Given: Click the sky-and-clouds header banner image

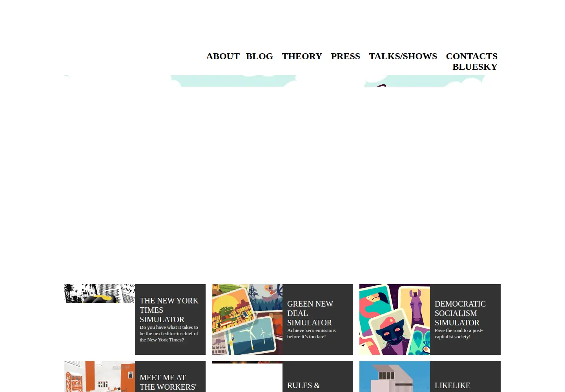Looking at the screenshot, I should [x=282, y=81].
